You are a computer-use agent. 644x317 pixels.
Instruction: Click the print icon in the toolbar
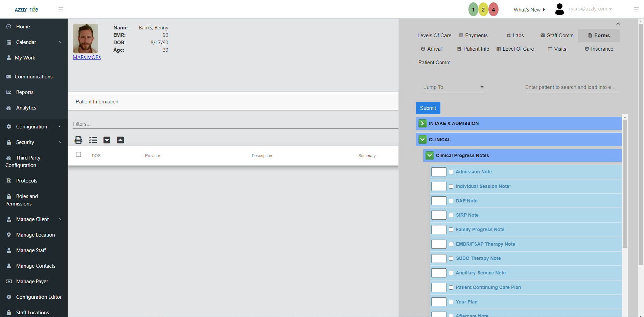click(78, 140)
